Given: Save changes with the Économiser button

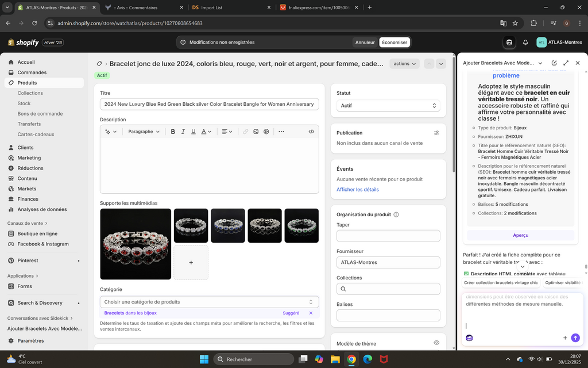Looking at the screenshot, I should coord(394,43).
